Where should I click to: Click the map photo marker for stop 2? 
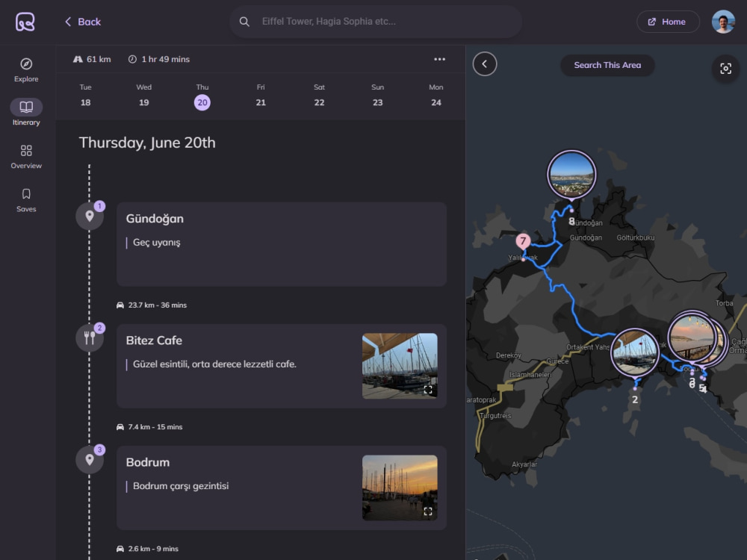coord(634,353)
